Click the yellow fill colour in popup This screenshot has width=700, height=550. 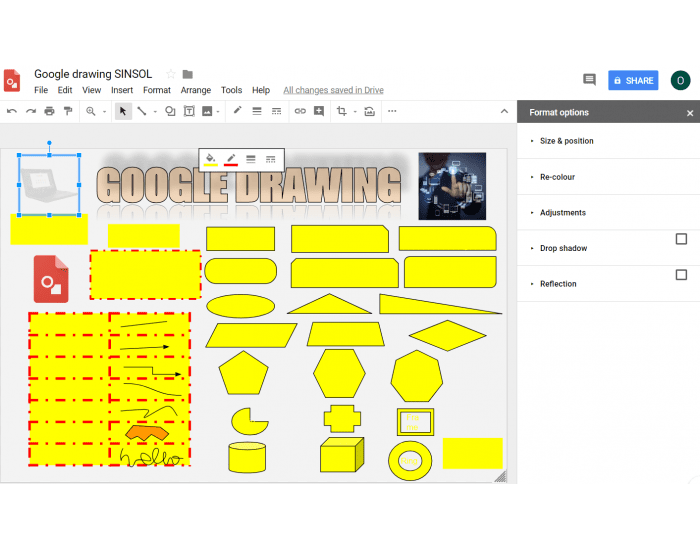[x=210, y=159]
